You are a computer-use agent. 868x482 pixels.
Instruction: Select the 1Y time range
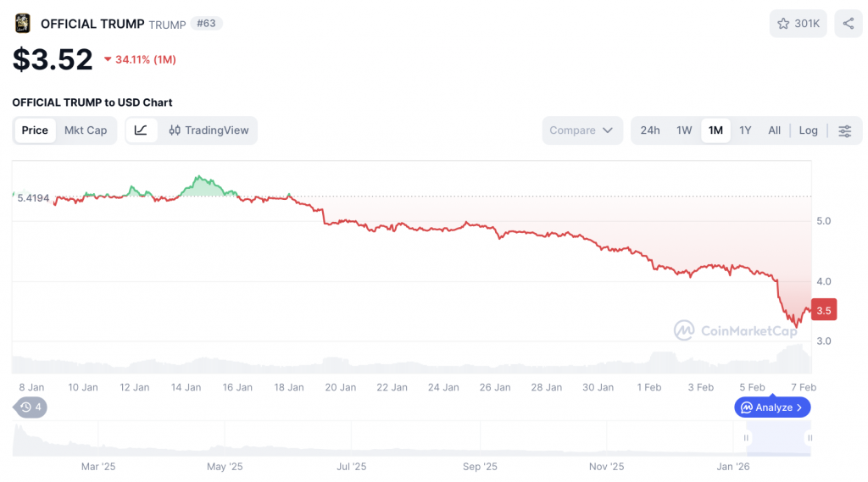(745, 130)
